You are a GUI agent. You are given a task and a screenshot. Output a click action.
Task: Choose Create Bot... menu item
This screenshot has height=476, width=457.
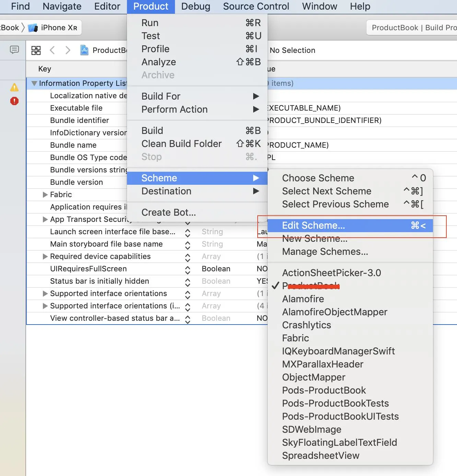tap(197, 212)
